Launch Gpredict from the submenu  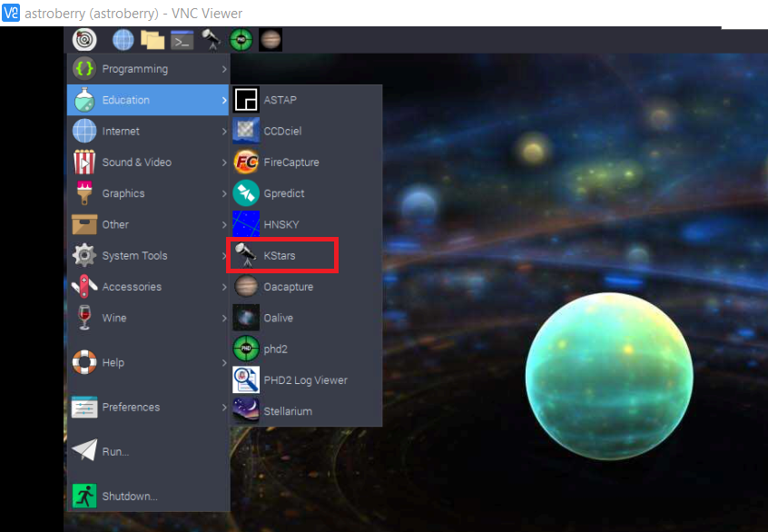click(x=307, y=193)
